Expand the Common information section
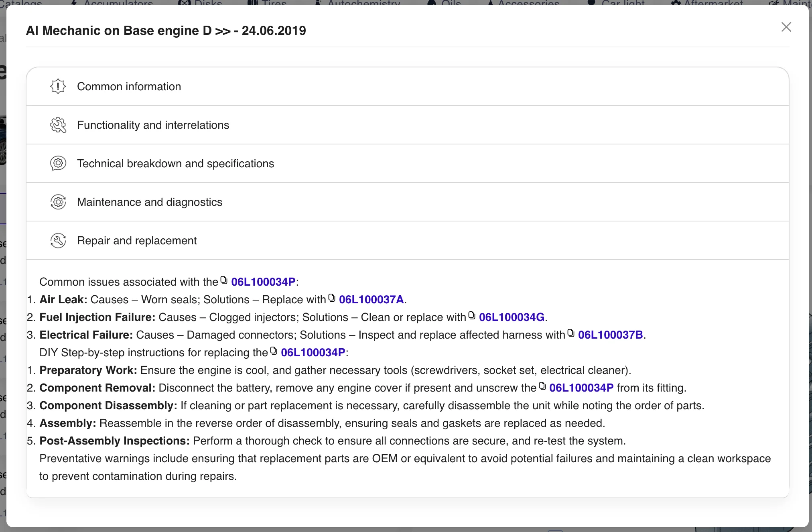Image resolution: width=812 pixels, height=532 pixels. tap(129, 87)
